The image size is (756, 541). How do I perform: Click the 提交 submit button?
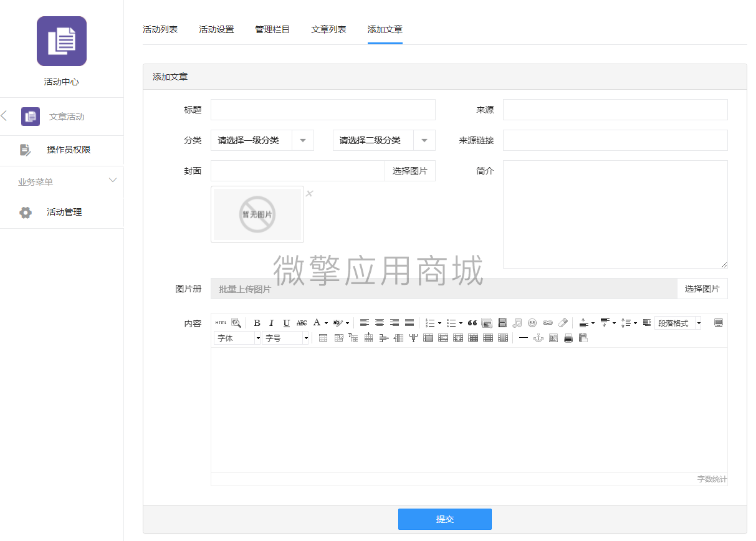pos(445,519)
